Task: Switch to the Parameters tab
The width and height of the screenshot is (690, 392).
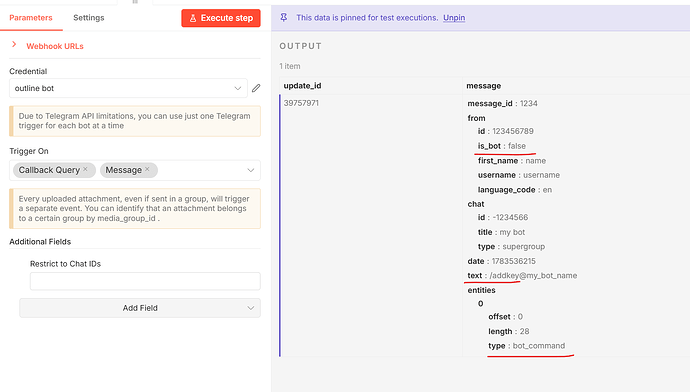Action: pyautogui.click(x=31, y=18)
